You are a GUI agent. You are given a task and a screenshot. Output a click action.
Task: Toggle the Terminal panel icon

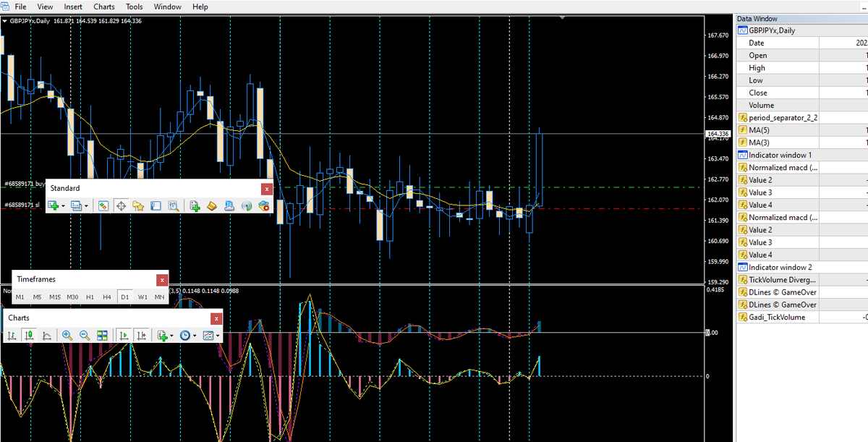(156, 205)
